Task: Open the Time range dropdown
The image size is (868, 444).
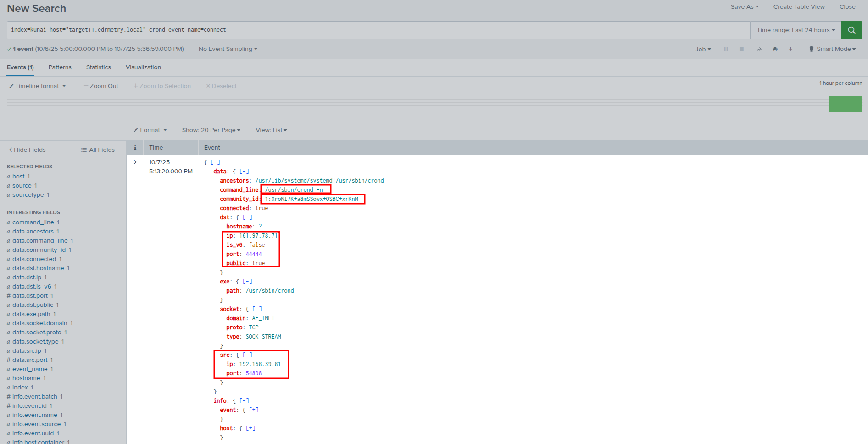Action: tap(796, 30)
